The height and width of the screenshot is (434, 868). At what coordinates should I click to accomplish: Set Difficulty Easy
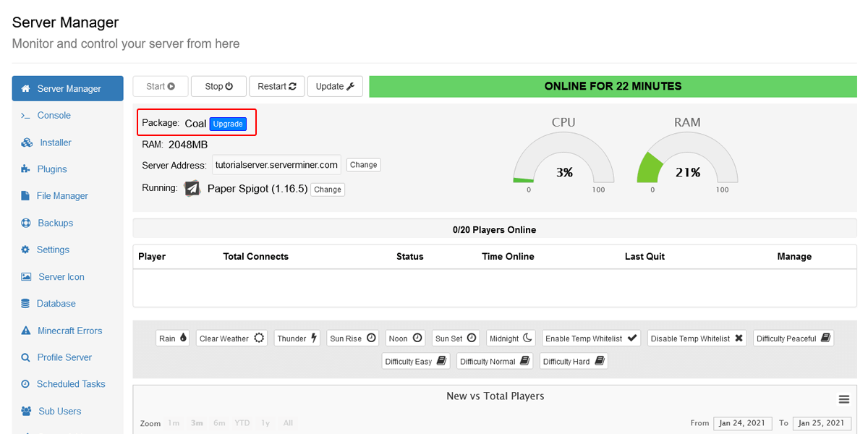[x=416, y=361]
